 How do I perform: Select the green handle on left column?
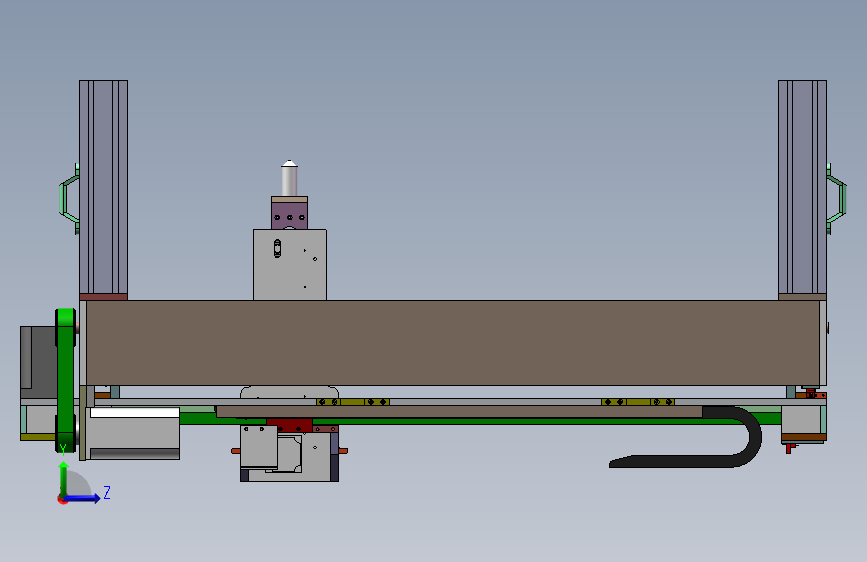click(x=69, y=199)
